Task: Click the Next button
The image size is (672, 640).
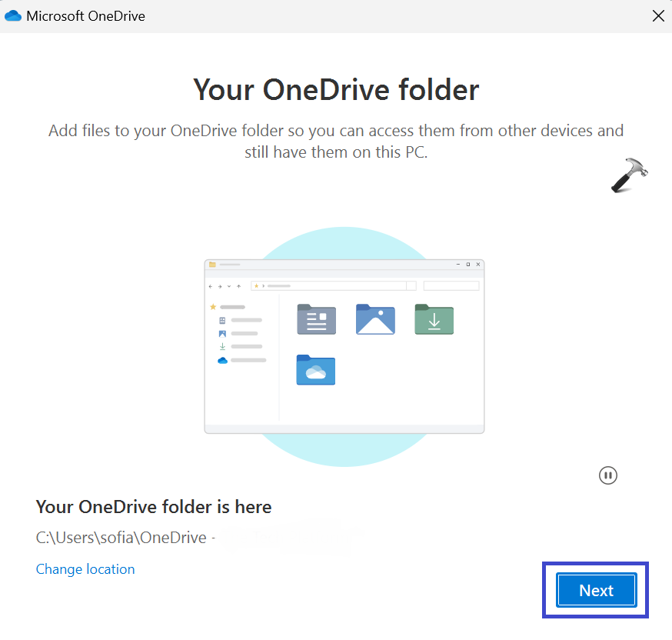Action: click(x=596, y=590)
